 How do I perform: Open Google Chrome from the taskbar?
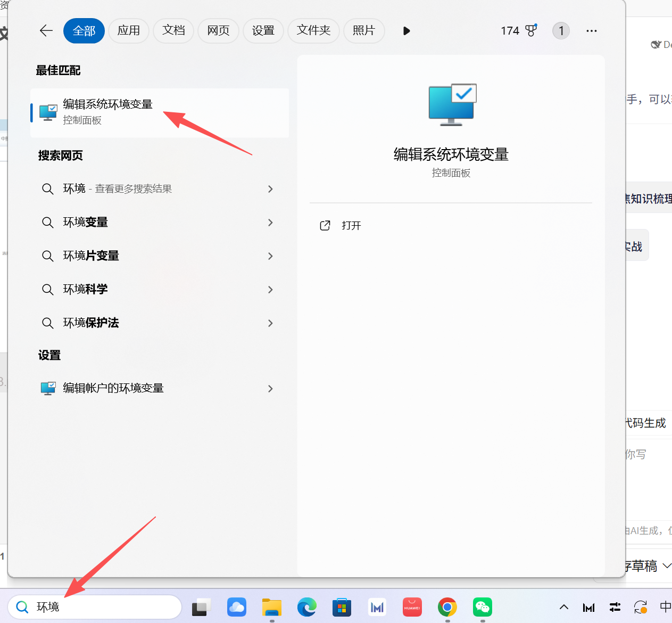[x=447, y=607]
